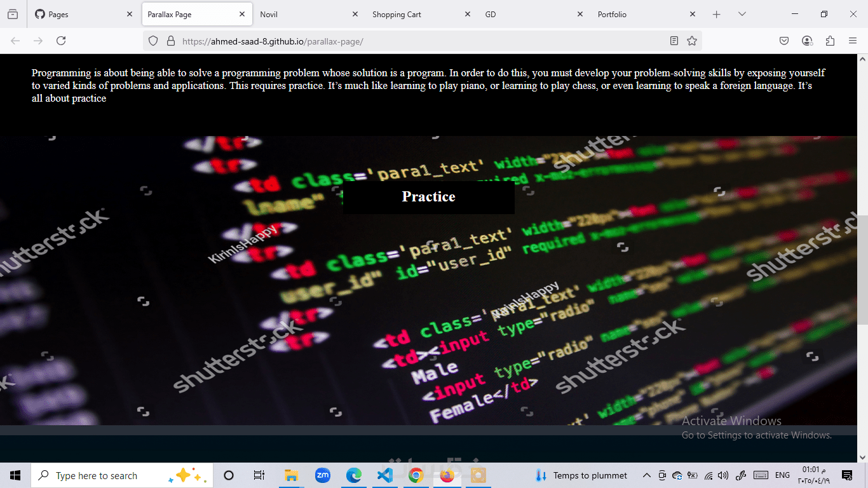Open Zoom from the taskbar

323,475
